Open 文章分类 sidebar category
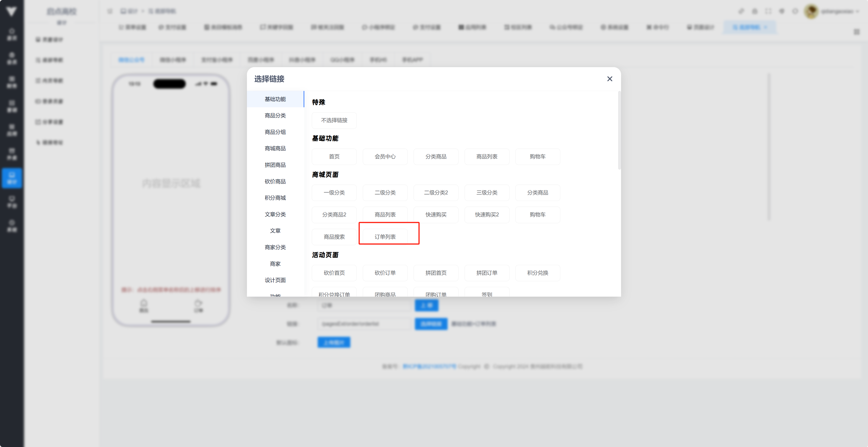Image resolution: width=868 pixels, height=447 pixels. coord(275,214)
